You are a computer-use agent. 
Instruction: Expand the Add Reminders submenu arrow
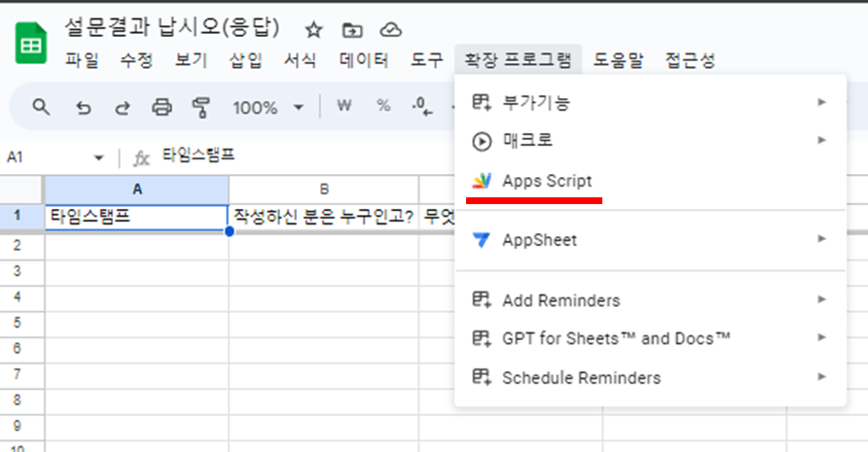pos(821,299)
